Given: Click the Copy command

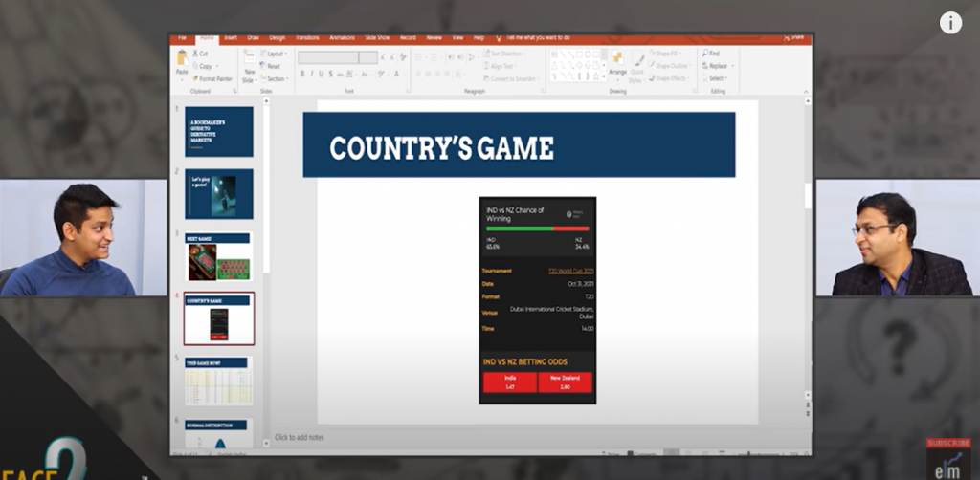Looking at the screenshot, I should tap(206, 66).
